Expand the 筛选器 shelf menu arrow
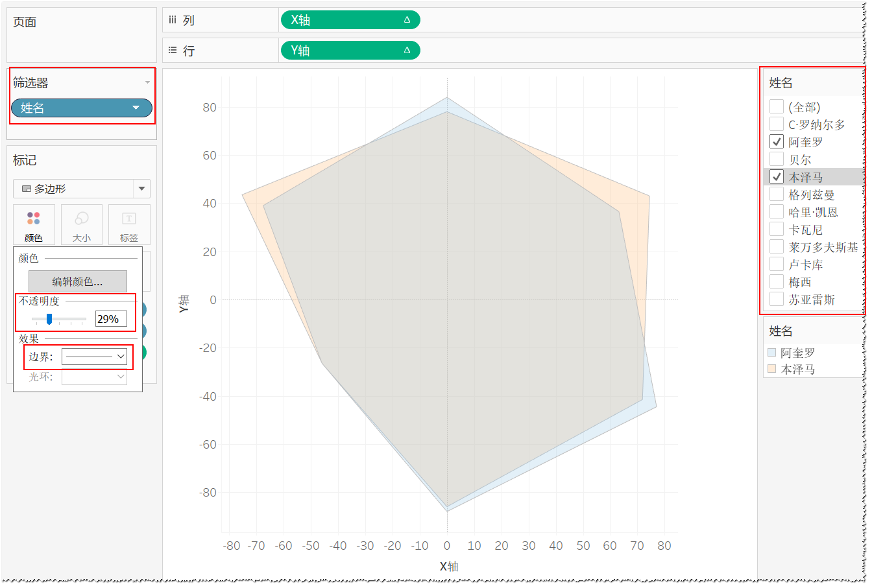This screenshot has width=872, height=588. tap(147, 82)
